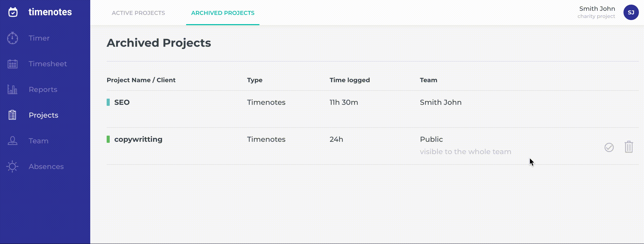Select the Archived Projects tab
644x244 pixels.
(223, 13)
